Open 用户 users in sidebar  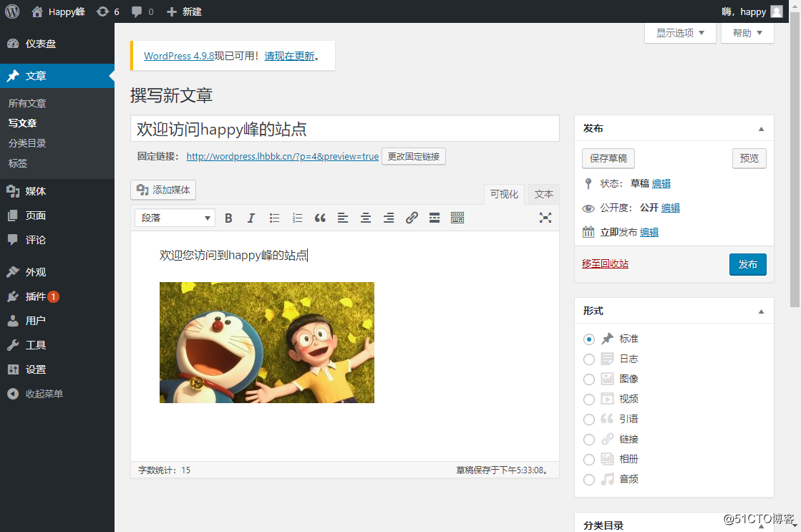[57, 321]
